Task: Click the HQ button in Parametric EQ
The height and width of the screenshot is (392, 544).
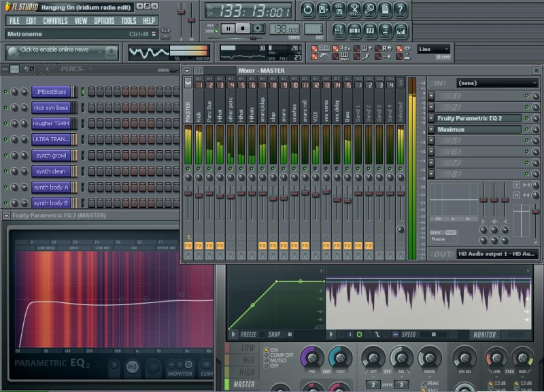Action: (132, 366)
